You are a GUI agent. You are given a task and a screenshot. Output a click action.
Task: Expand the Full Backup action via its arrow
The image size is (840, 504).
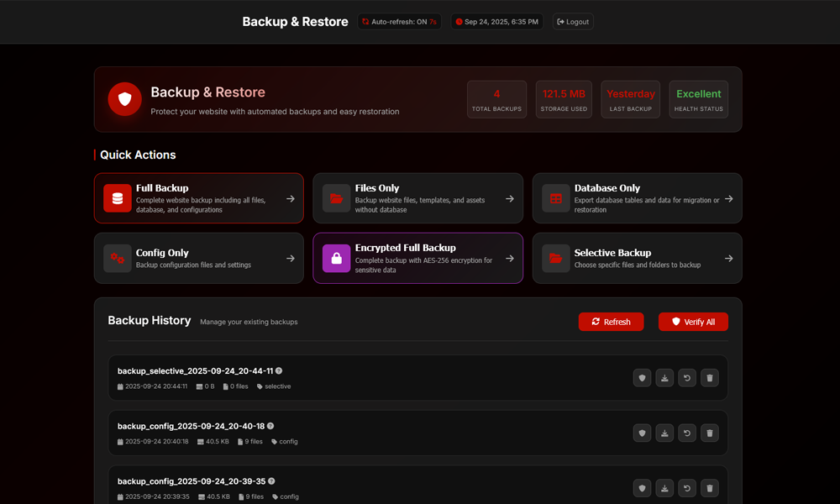click(291, 197)
